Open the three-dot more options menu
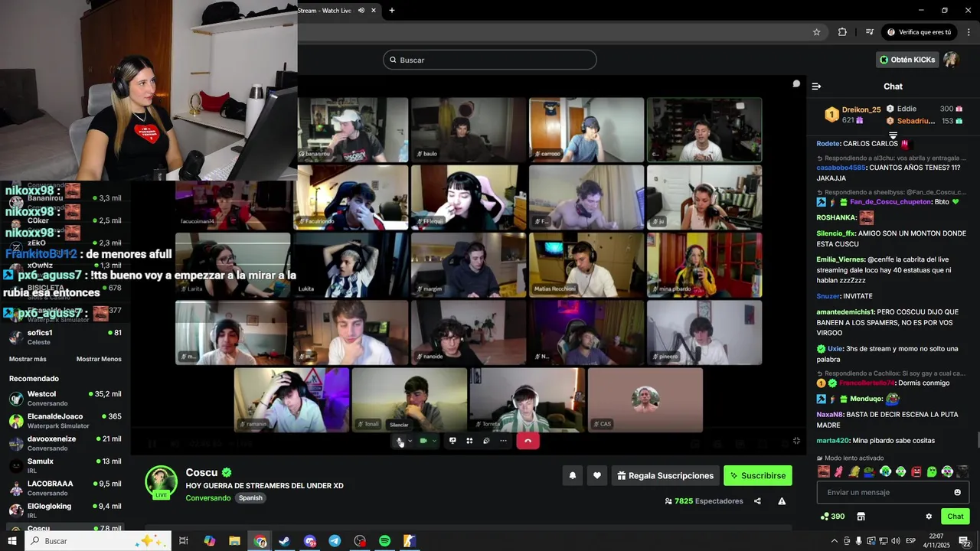 pos(503,441)
